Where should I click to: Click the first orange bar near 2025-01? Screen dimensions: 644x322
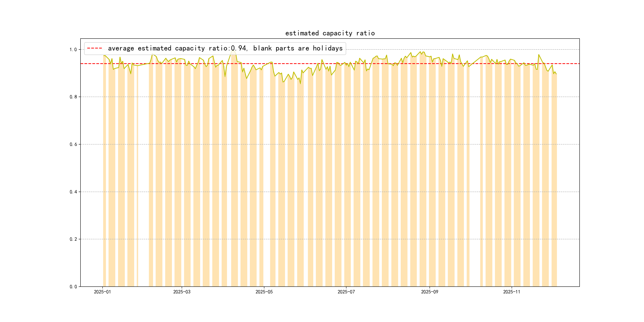[105, 175]
